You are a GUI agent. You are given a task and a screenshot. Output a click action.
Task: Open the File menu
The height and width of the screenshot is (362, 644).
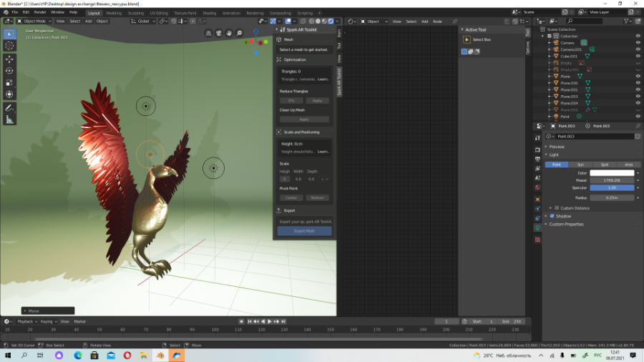pos(15,12)
